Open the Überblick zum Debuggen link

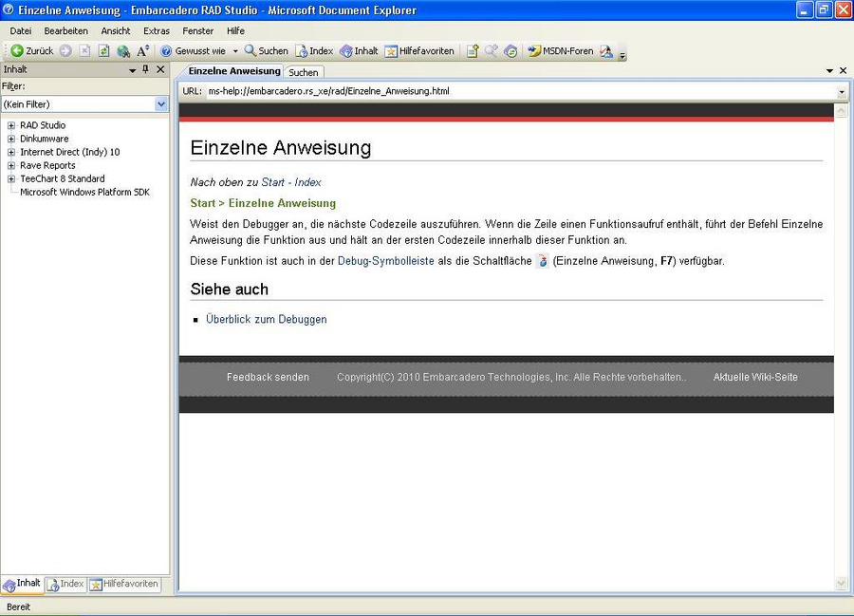point(267,319)
